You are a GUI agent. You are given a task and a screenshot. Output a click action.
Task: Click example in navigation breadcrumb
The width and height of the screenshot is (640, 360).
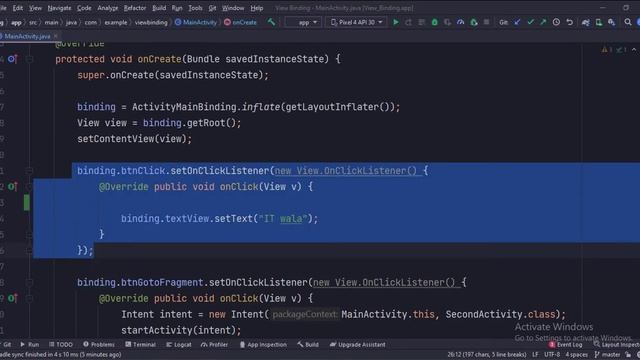tap(116, 22)
